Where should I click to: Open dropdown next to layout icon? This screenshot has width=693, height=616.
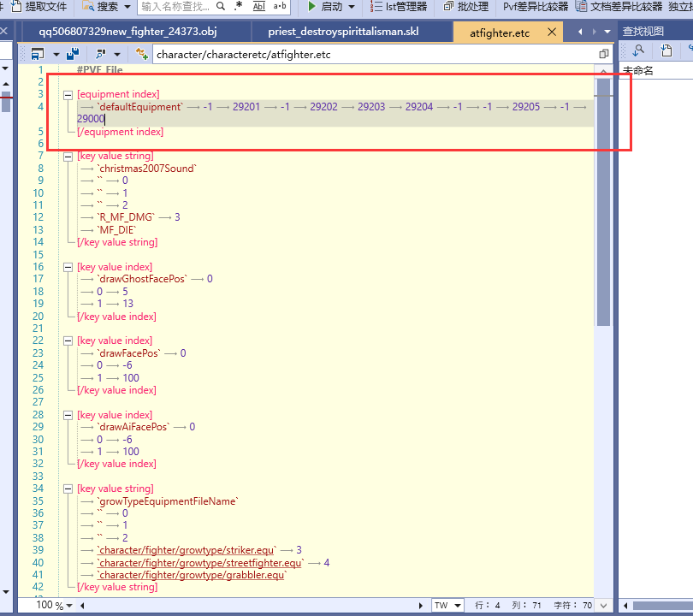click(56, 55)
